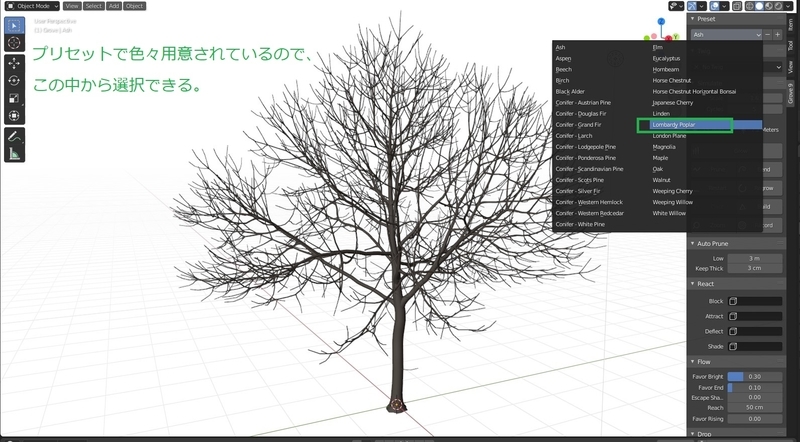This screenshot has width=800, height=442.
Task: Open the Object menu
Action: pos(134,6)
